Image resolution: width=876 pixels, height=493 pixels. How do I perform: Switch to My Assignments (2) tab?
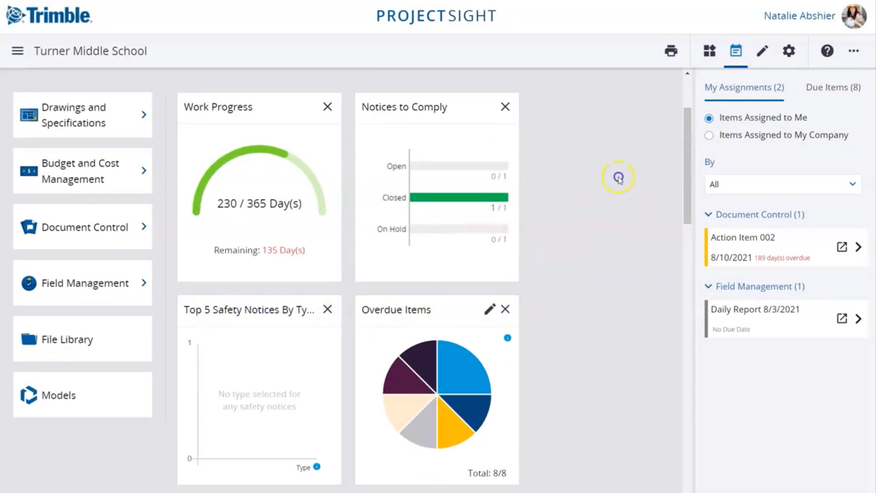(744, 87)
